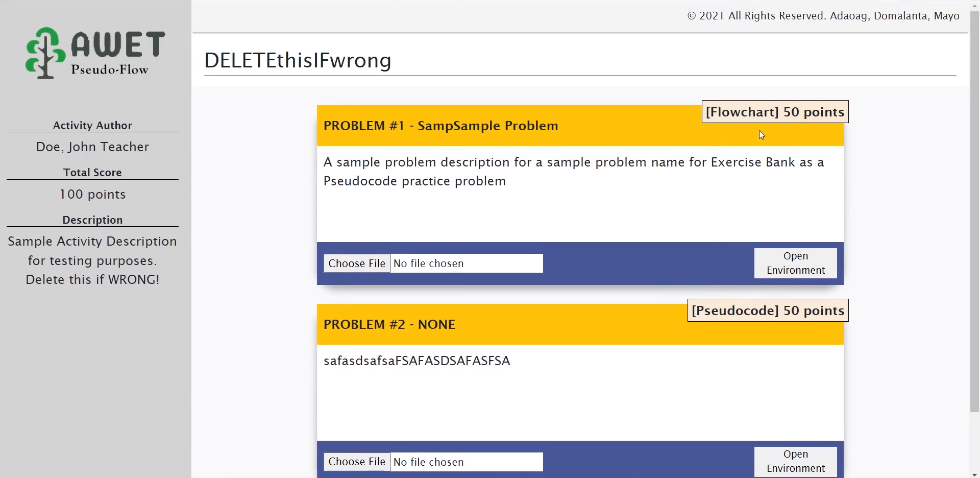Viewport: 980px width, 478px height.
Task: Click "No file chosen" field in Problem #1
Action: [467, 264]
